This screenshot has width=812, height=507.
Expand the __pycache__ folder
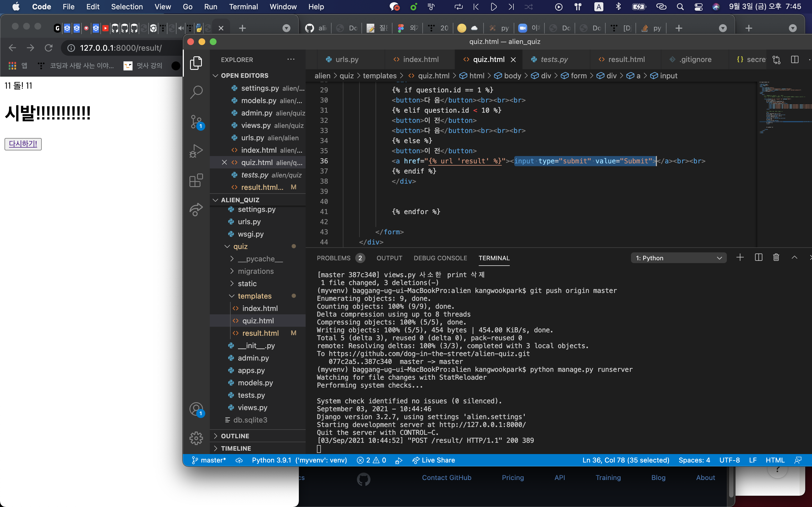coord(261,259)
